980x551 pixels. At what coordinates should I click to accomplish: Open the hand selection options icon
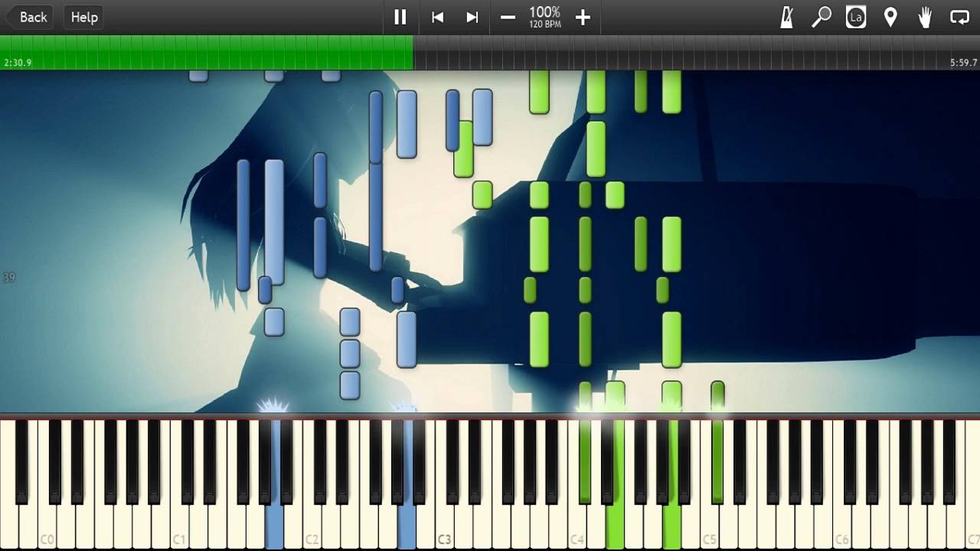click(925, 17)
